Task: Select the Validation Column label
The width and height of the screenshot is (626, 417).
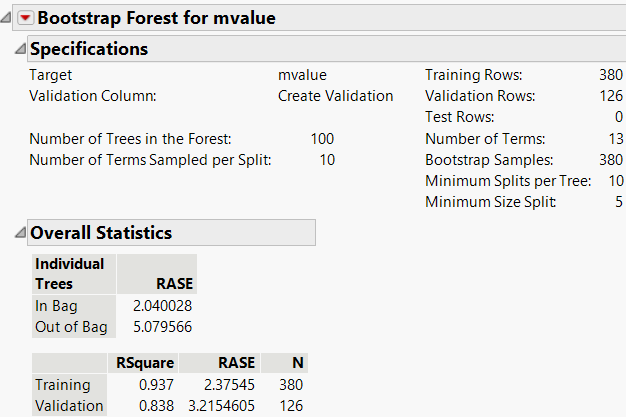Action: point(93,96)
